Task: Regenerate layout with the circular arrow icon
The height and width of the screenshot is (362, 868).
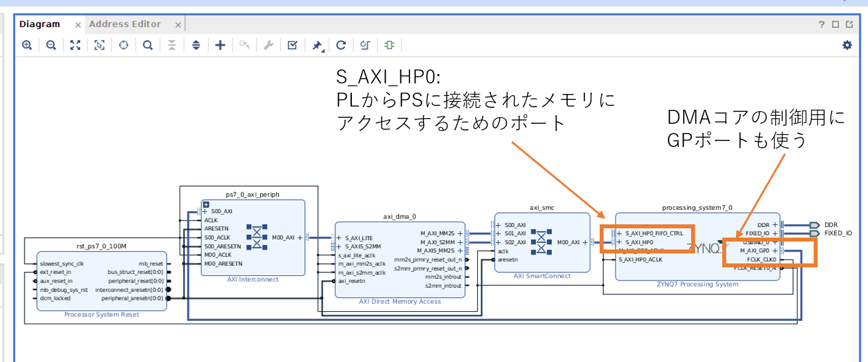Action: (x=341, y=46)
